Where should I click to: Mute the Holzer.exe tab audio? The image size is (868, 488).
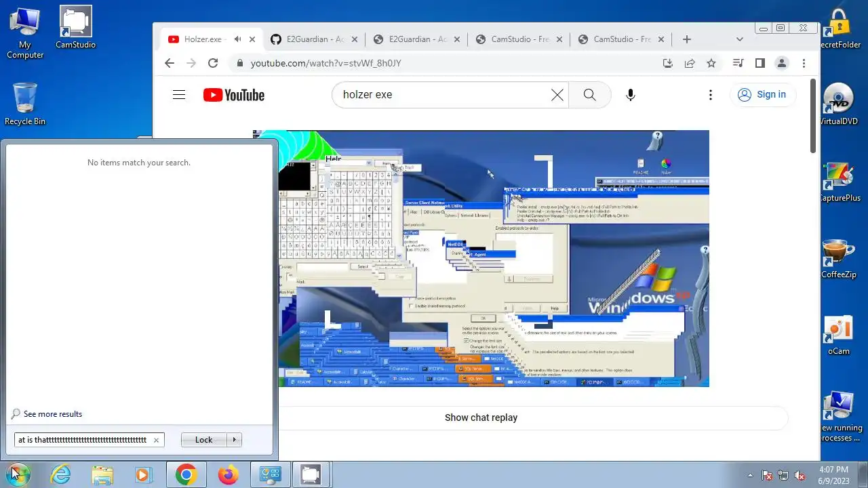[237, 39]
